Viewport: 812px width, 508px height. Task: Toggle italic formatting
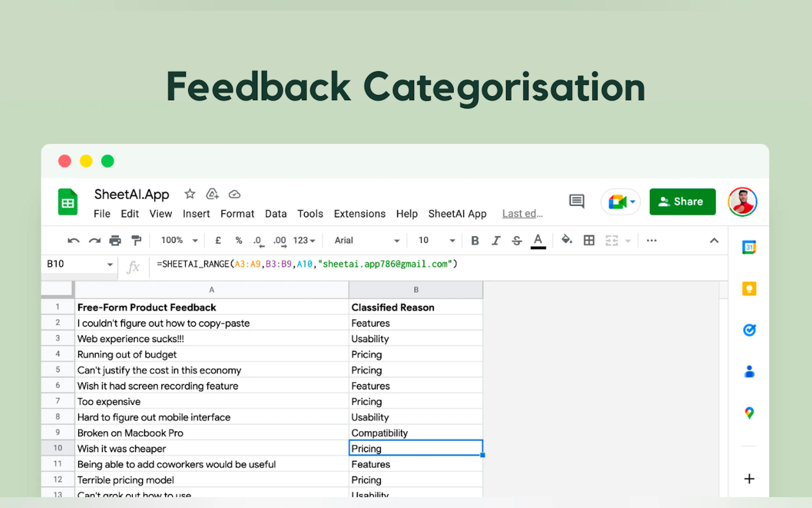496,241
